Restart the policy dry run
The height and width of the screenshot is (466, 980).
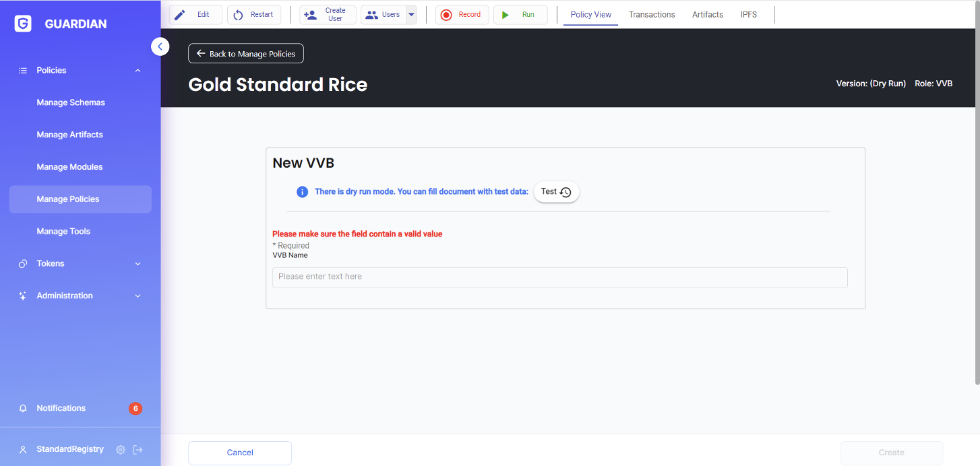click(254, 15)
